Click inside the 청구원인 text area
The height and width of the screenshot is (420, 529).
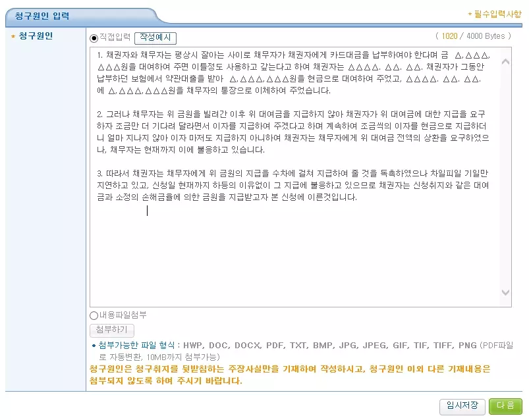pyautogui.click(x=300, y=177)
